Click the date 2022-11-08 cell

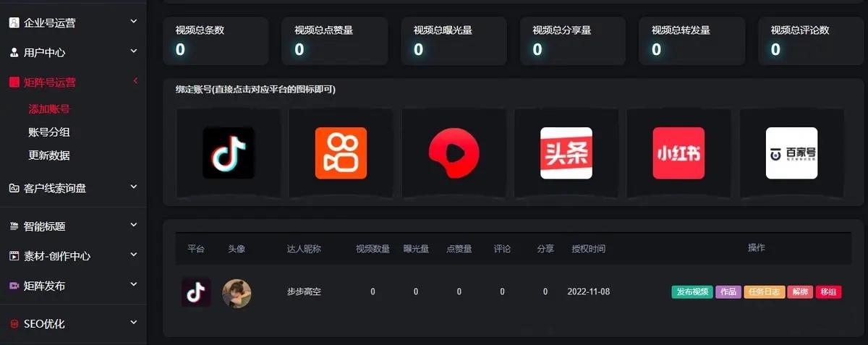click(589, 292)
